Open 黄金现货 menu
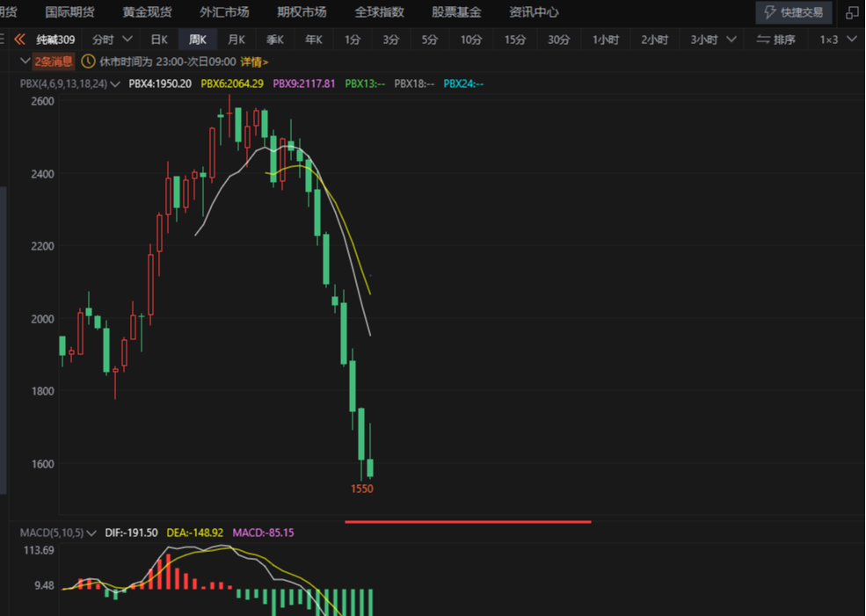The width and height of the screenshot is (866, 616). pos(147,11)
